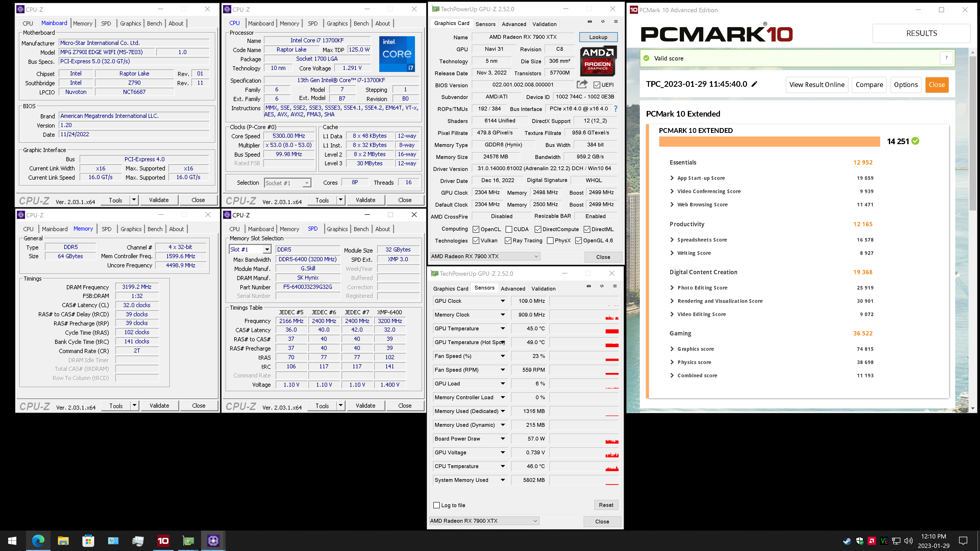Open hamburger menu in GPU-Z Sensors window
Screen dimensions: 980x551
pos(615,286)
